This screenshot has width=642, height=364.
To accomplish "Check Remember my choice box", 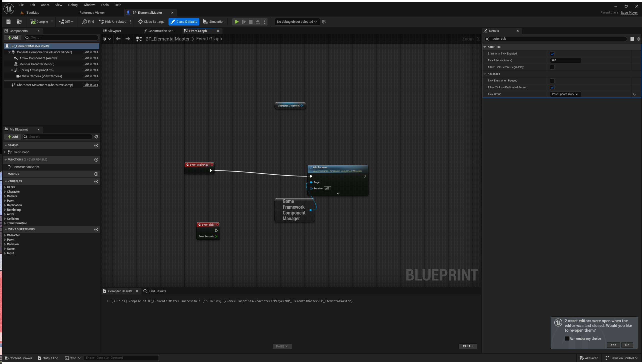I will (x=567, y=338).
